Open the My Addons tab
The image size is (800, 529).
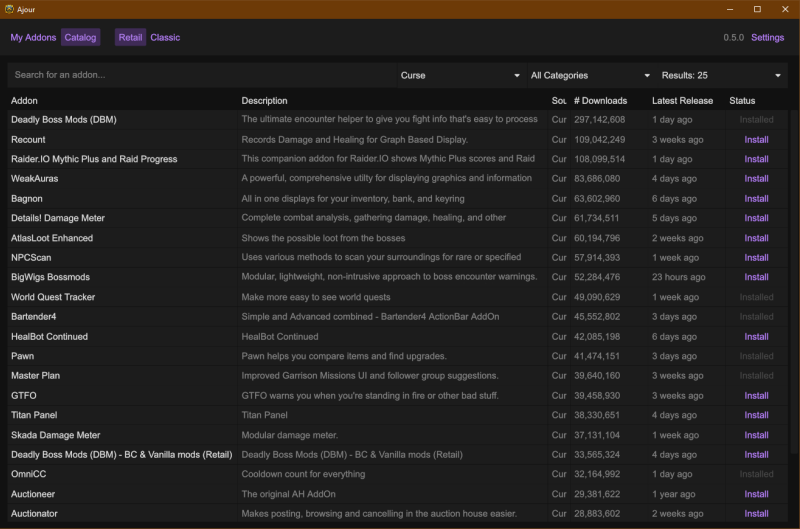tap(33, 37)
